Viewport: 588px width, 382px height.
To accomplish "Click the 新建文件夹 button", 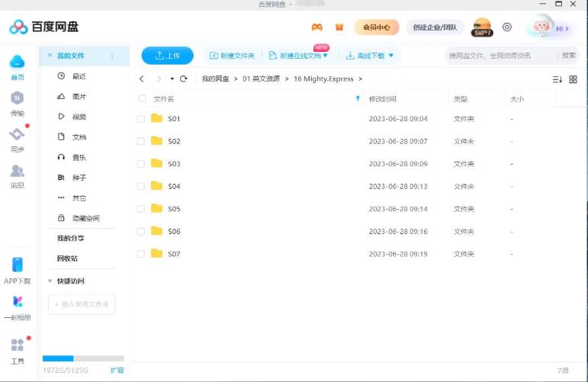I will point(232,56).
